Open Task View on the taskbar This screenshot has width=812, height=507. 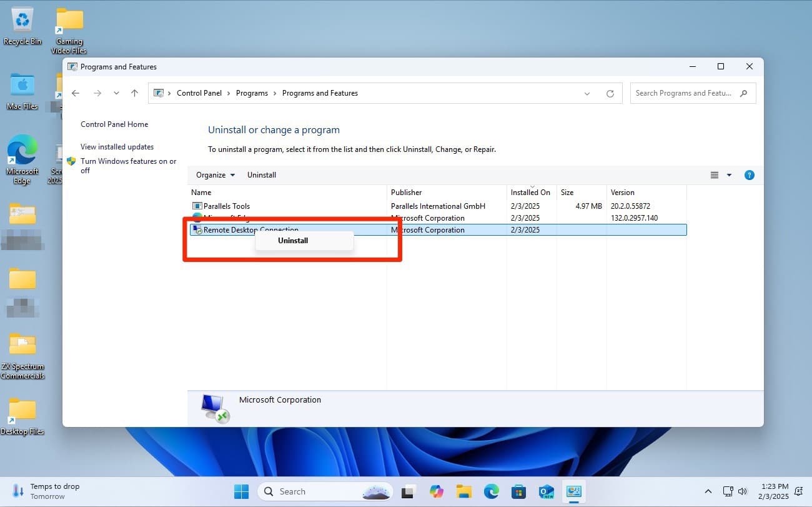point(408,491)
